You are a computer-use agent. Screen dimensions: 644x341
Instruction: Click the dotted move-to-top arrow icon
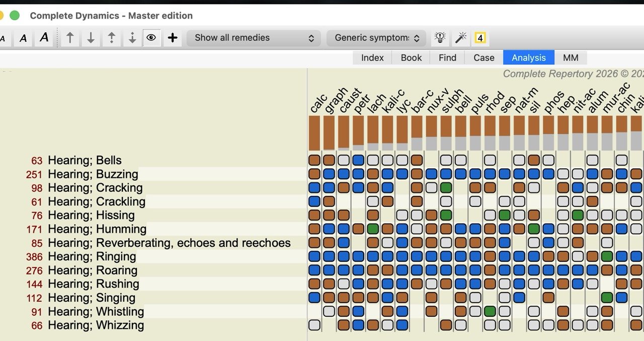[x=111, y=37]
